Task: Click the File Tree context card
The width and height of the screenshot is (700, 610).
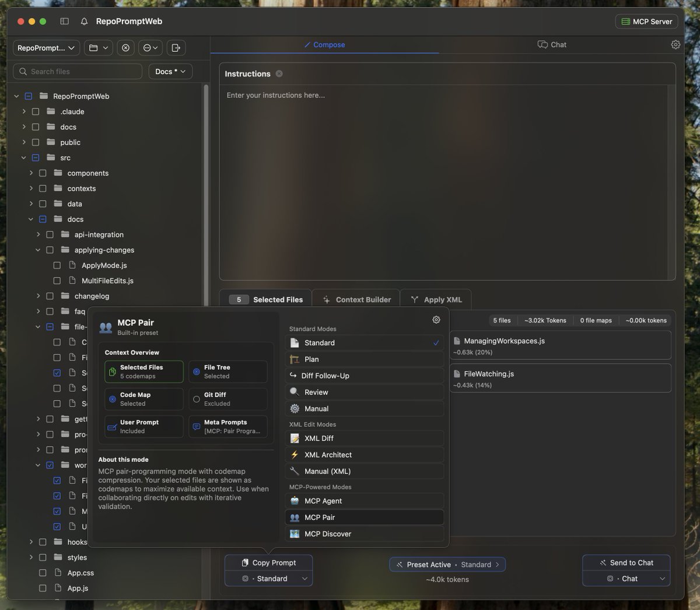Action: pyautogui.click(x=228, y=371)
